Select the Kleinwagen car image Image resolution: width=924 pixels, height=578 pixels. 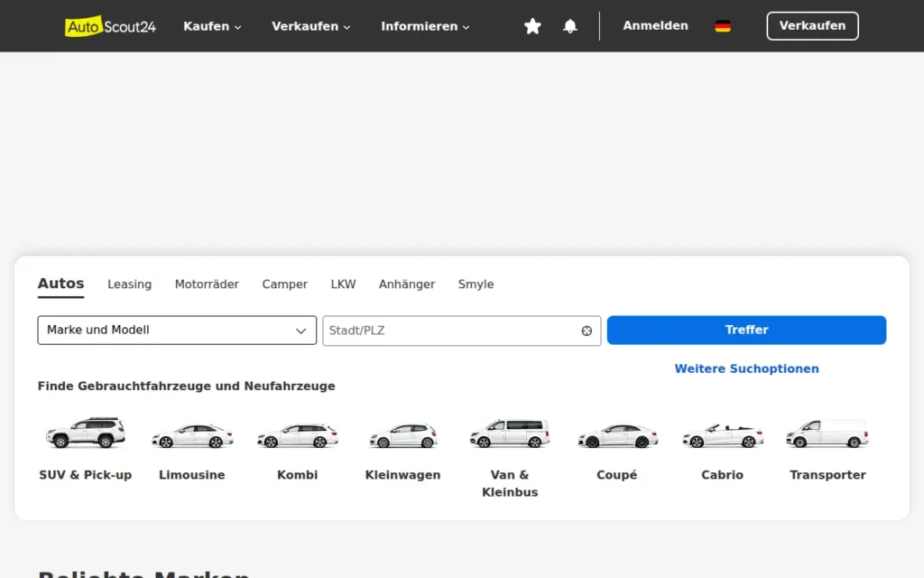point(403,436)
